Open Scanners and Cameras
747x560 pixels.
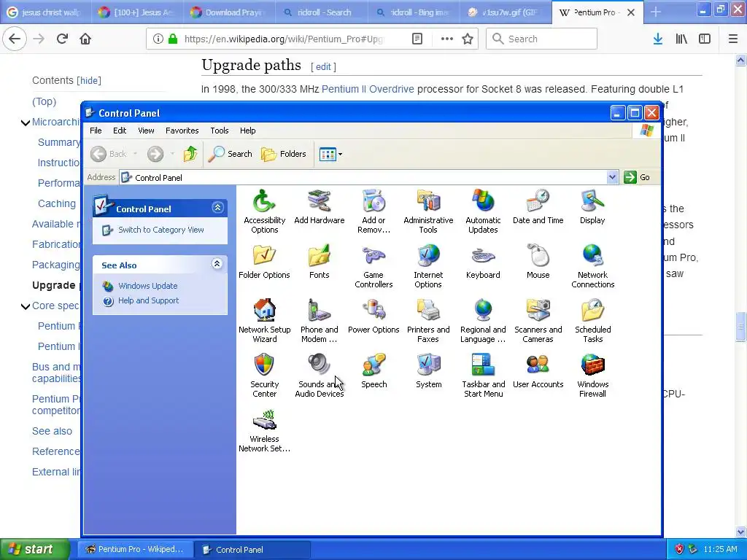[538, 321]
